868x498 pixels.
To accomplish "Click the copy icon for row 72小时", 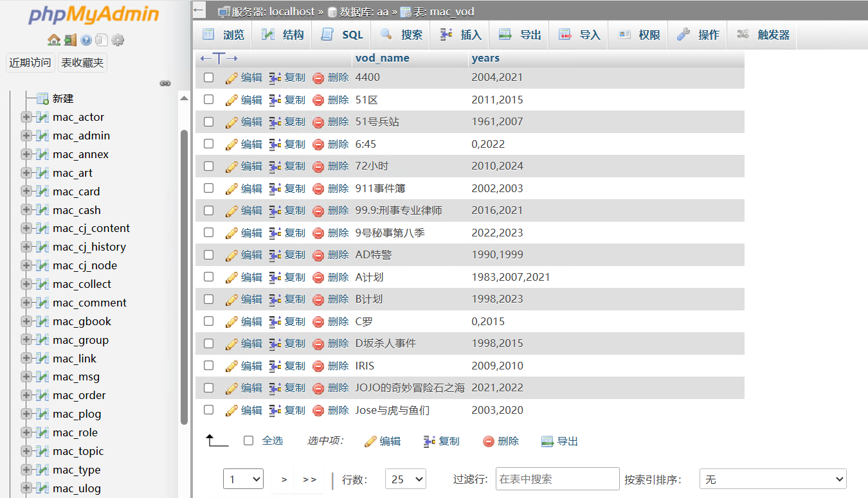I will coord(275,166).
